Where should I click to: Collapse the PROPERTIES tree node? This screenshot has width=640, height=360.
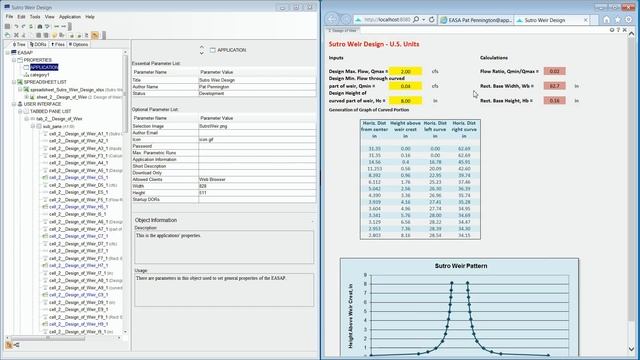(14, 60)
